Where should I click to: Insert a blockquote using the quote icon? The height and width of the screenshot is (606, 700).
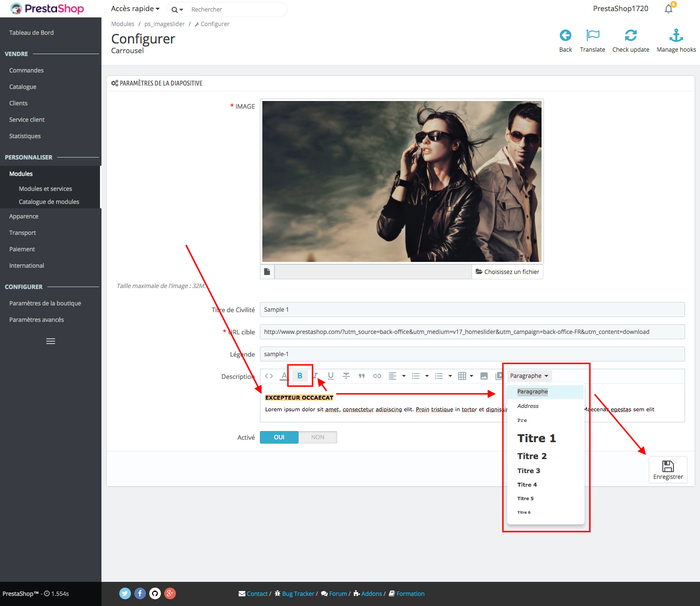pyautogui.click(x=362, y=376)
